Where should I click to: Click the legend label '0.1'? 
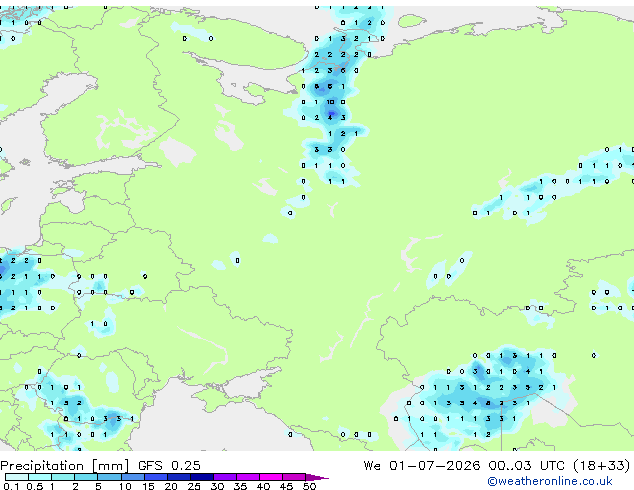11,486
